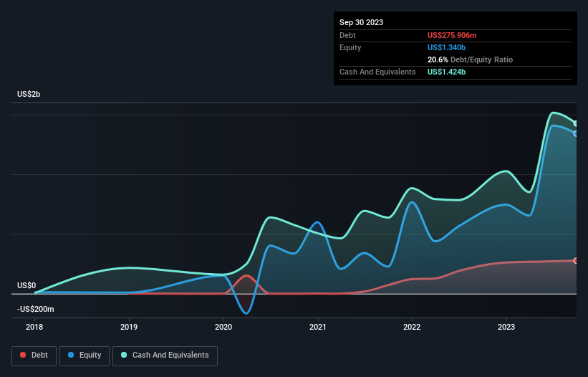
Task: Click the 2019 x-axis label
Action: coord(129,327)
